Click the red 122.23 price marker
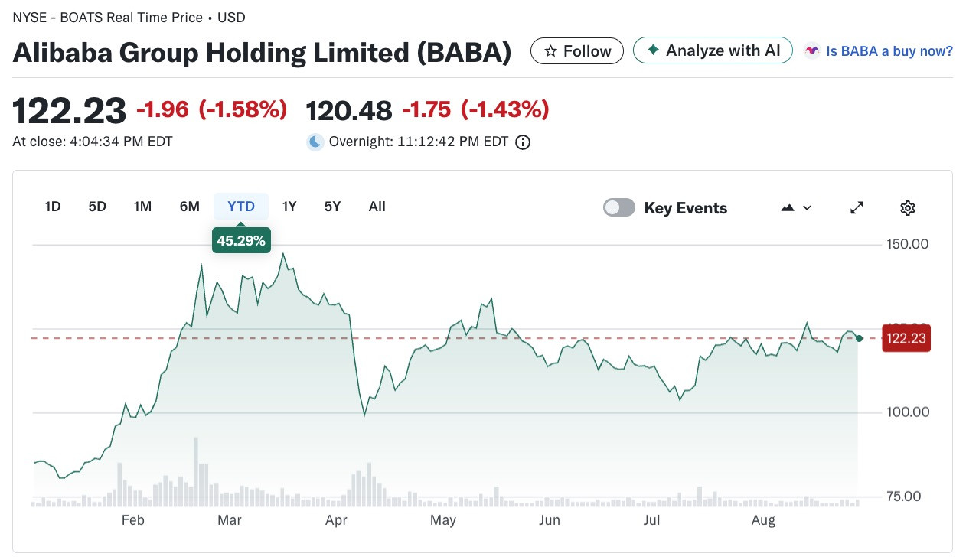The image size is (966, 560). tap(906, 338)
